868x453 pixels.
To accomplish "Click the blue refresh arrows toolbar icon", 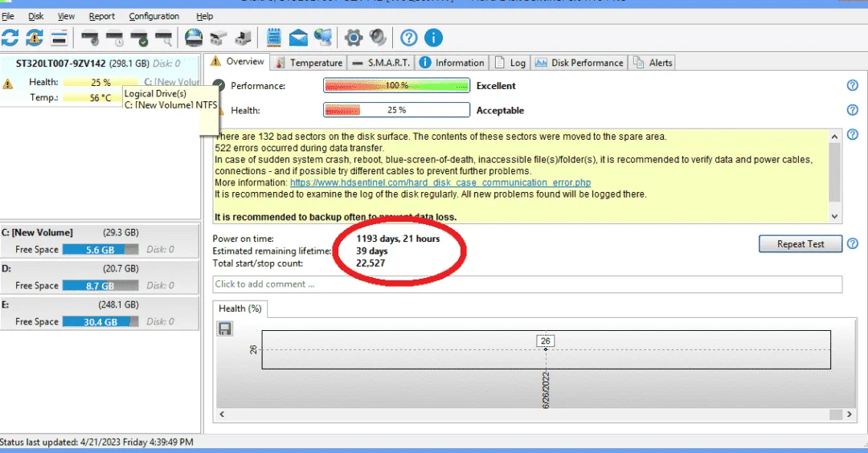I will tap(10, 38).
